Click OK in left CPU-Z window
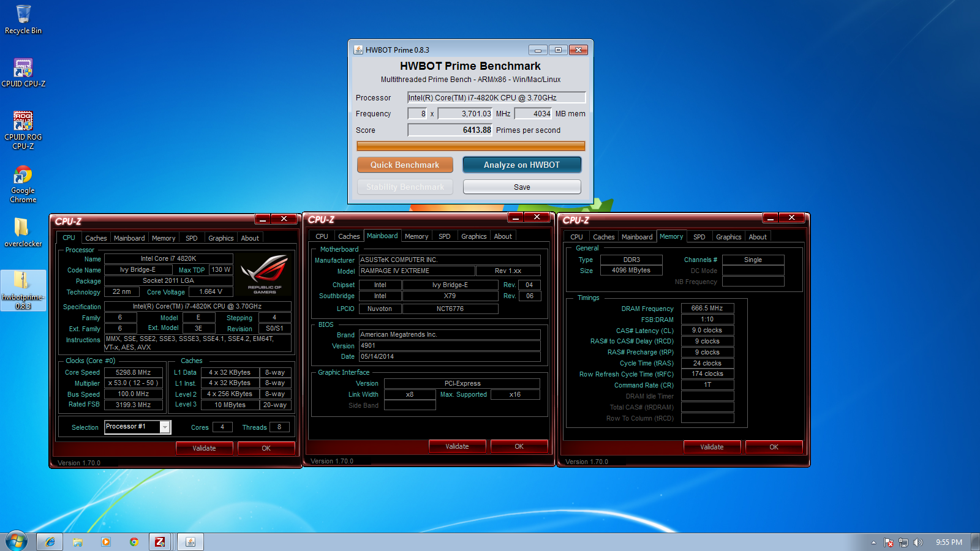This screenshot has height=551, width=980. (266, 448)
